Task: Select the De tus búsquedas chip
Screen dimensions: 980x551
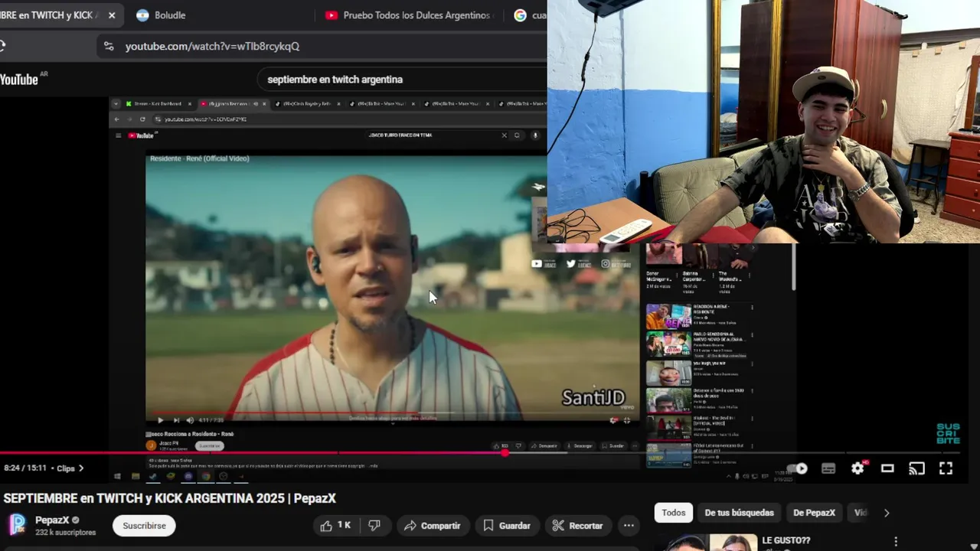Action: [x=740, y=513]
